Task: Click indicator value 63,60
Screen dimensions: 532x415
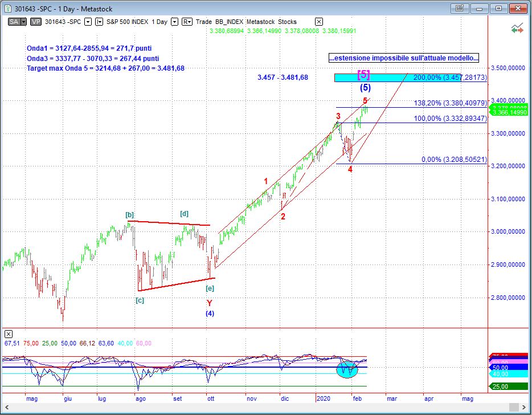Action: tap(106, 343)
